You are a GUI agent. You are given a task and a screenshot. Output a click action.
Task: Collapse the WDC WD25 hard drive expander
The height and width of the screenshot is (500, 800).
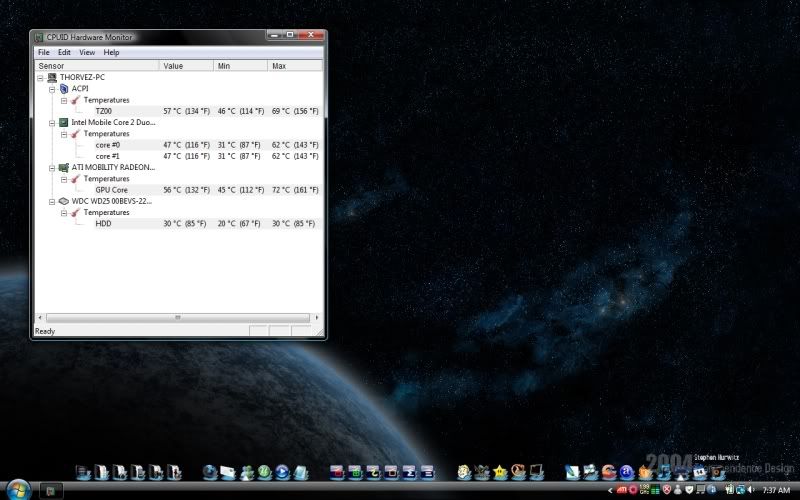tap(52, 202)
